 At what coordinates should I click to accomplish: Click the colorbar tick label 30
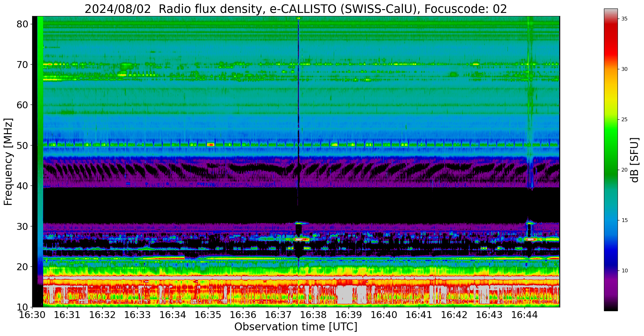[624, 69]
